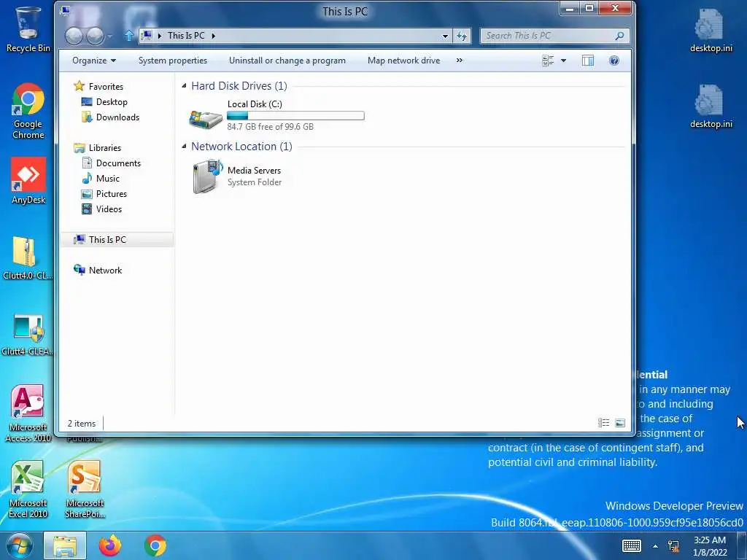Select Favorites in navigation pane
The height and width of the screenshot is (560, 747).
(x=106, y=86)
